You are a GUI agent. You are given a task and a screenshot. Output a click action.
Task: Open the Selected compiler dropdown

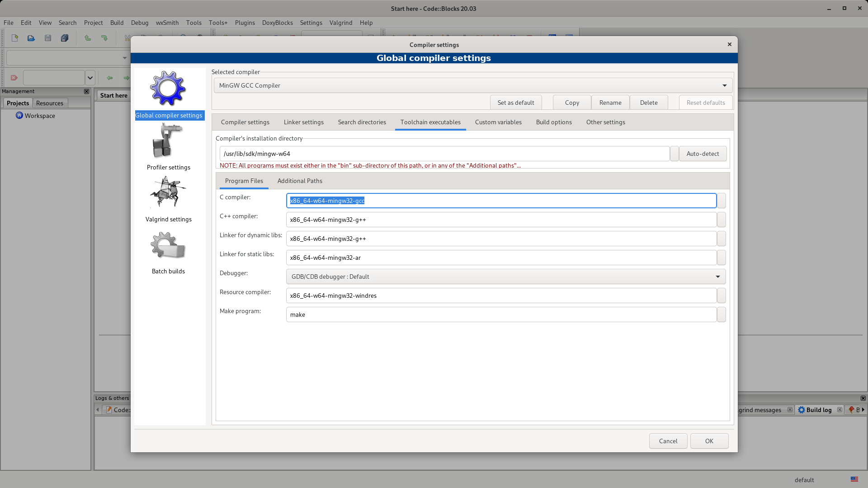[473, 85]
